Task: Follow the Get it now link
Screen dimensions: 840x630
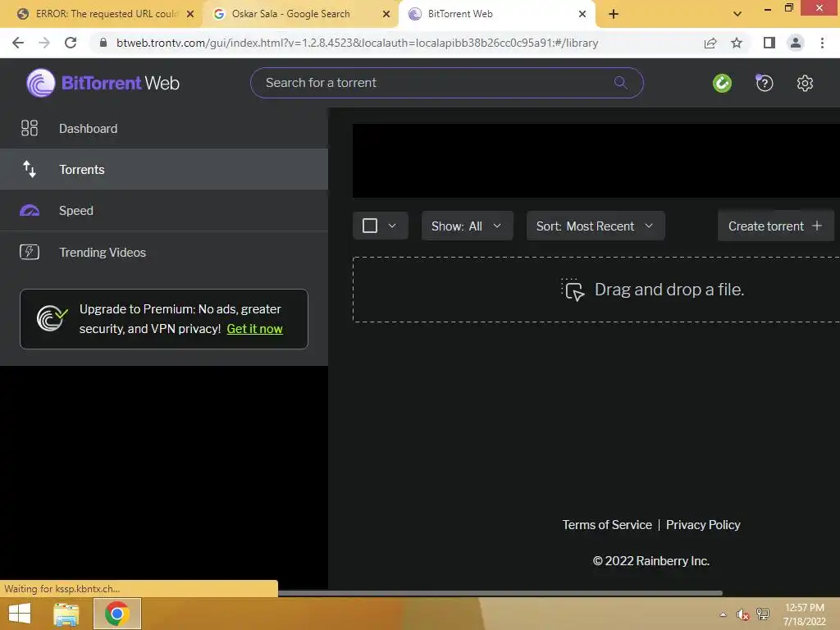Action: pos(254,329)
